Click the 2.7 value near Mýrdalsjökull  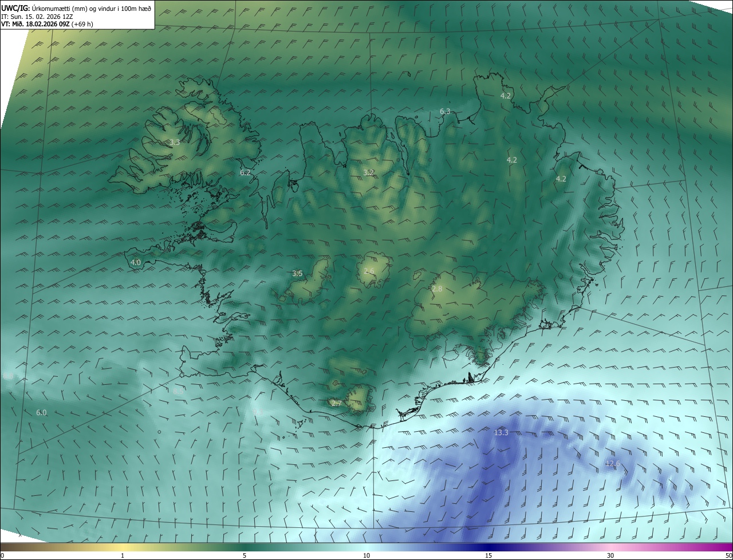(337, 403)
